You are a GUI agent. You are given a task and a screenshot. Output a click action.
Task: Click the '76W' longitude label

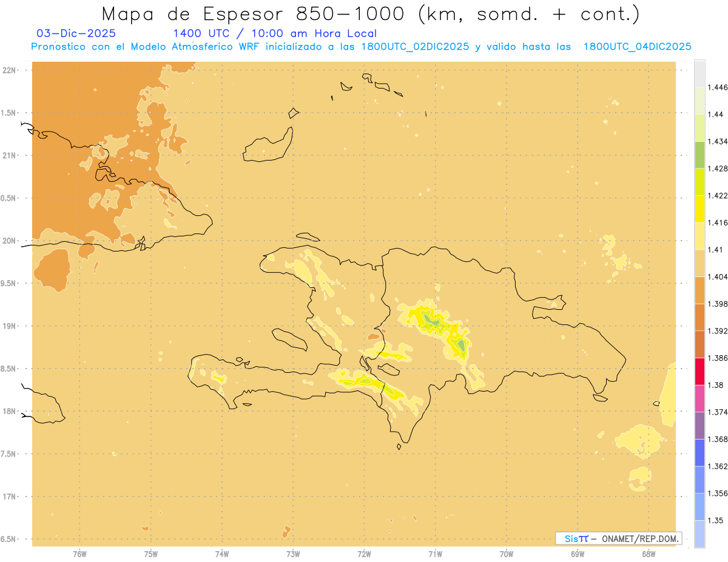tap(79, 554)
